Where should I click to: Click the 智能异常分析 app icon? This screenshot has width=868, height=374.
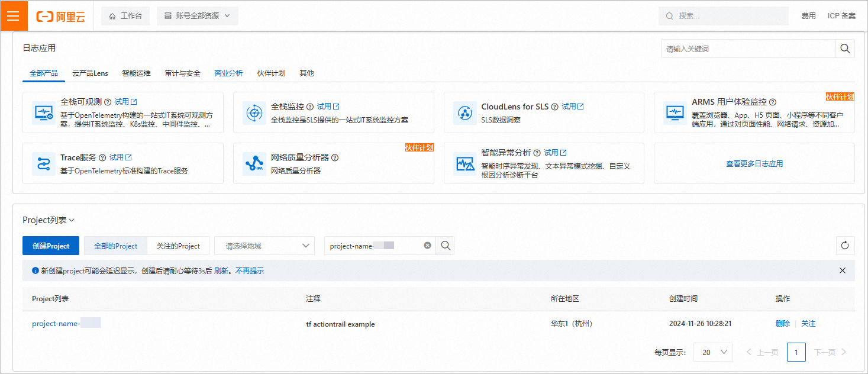coord(465,164)
